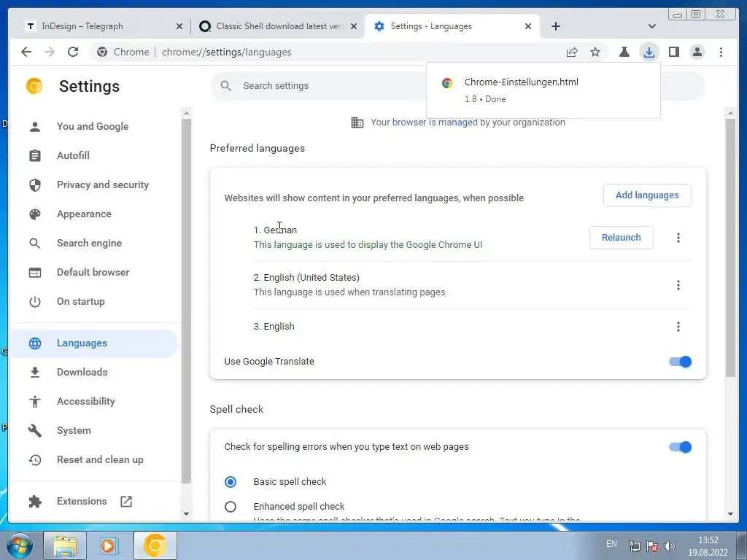Click the main page vertical scrollbar
Screen dimensions: 747x560
coord(730,248)
